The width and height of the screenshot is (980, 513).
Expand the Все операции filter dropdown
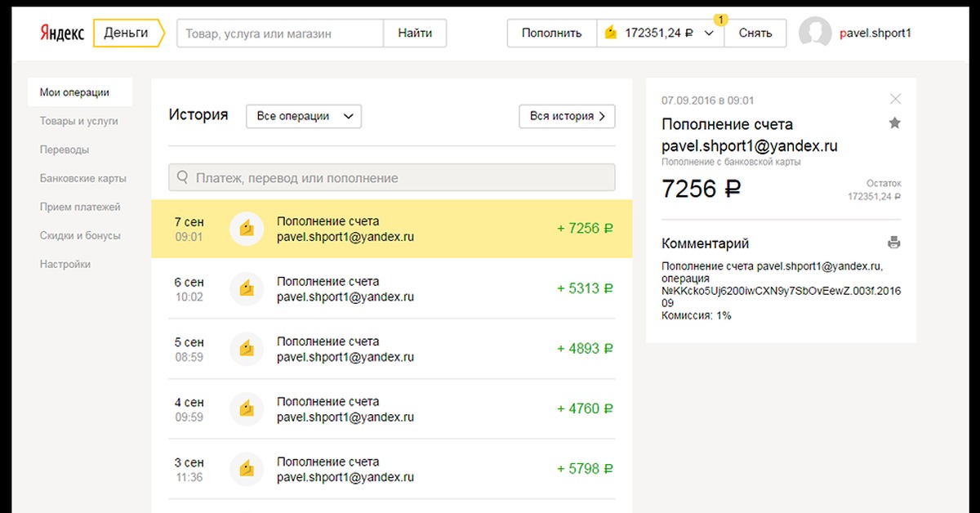tap(304, 116)
